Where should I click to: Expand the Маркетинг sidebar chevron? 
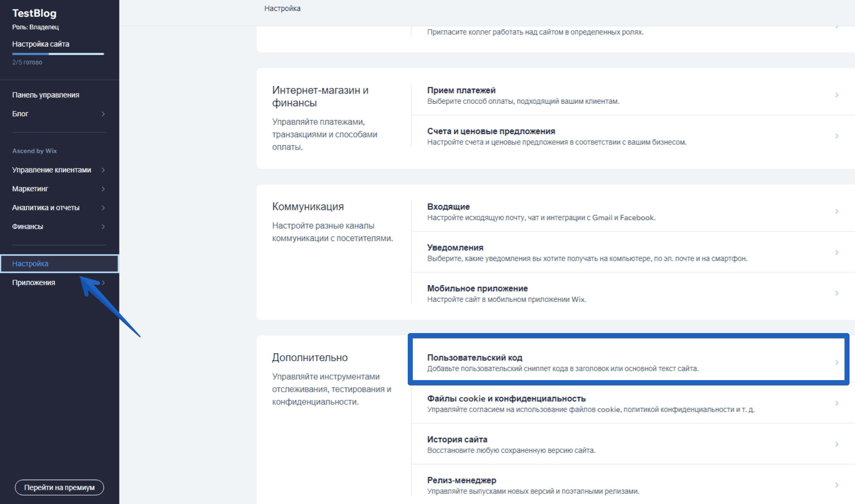[x=103, y=189]
